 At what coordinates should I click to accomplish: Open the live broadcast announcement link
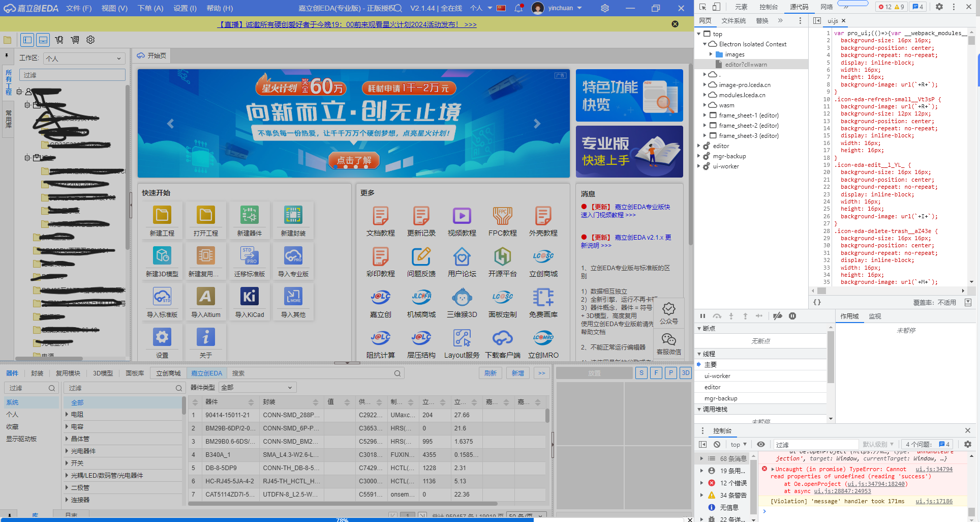click(347, 24)
